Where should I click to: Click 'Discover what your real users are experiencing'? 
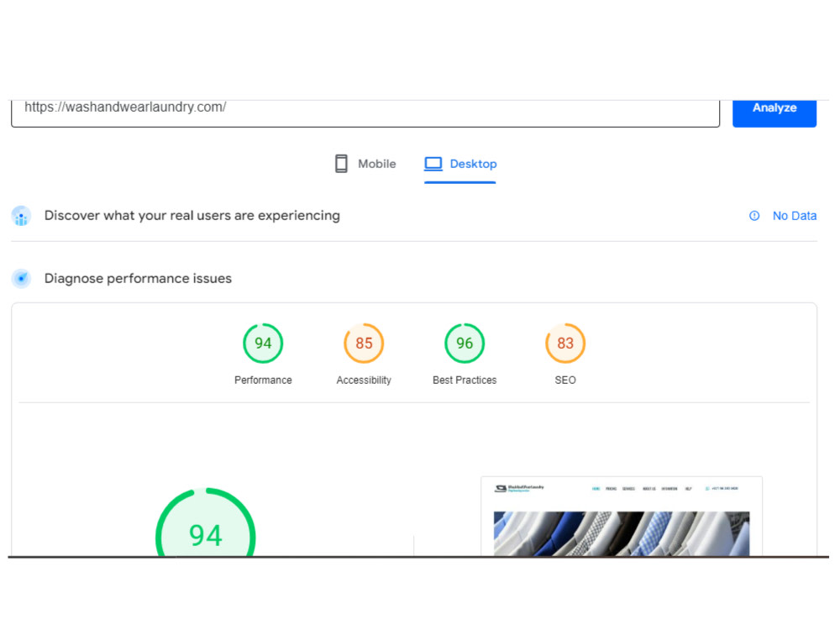[x=192, y=216]
